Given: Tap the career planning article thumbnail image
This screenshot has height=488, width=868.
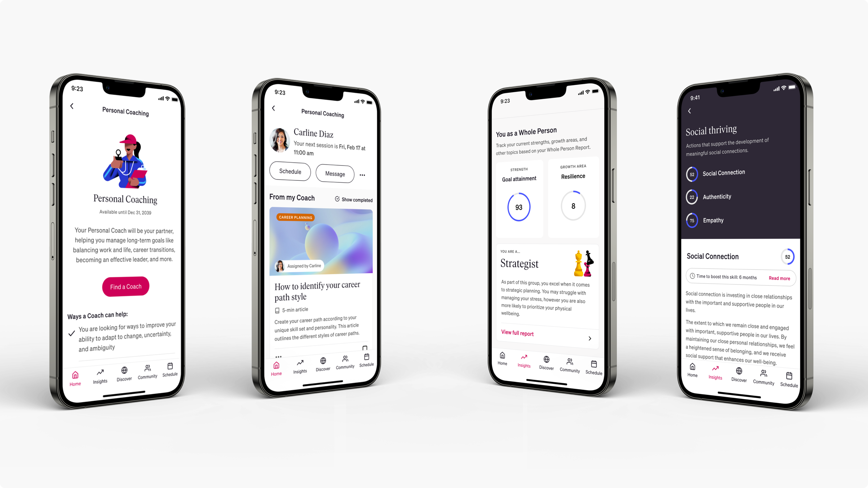Looking at the screenshot, I should click(x=322, y=242).
